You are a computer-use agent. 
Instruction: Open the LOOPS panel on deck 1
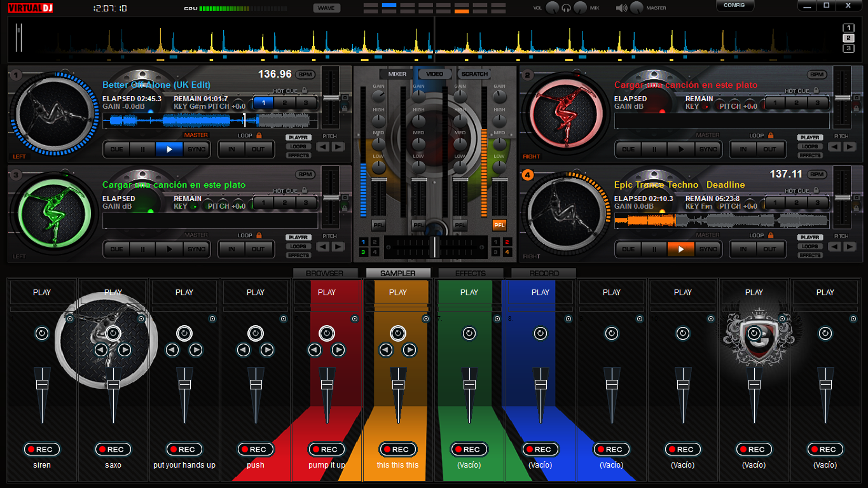point(297,147)
